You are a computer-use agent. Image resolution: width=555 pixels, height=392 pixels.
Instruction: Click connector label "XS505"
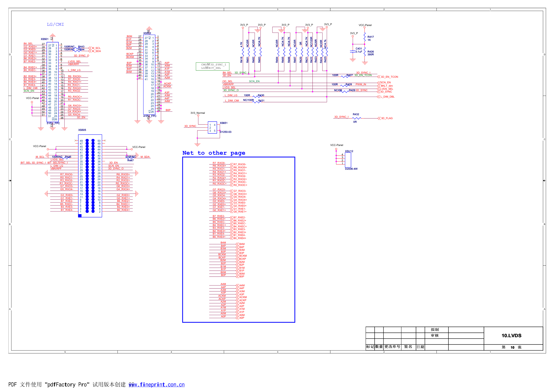point(82,130)
